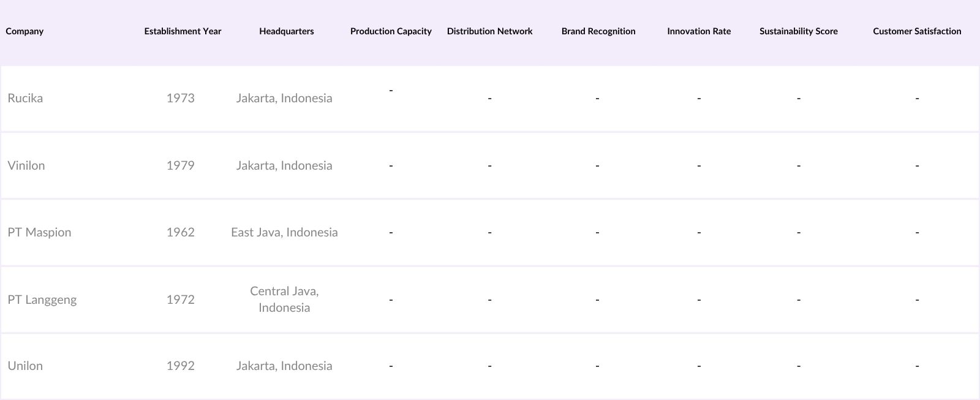Image resolution: width=980 pixels, height=400 pixels.
Task: Select the 1962 establishment year cell
Action: coord(180,232)
